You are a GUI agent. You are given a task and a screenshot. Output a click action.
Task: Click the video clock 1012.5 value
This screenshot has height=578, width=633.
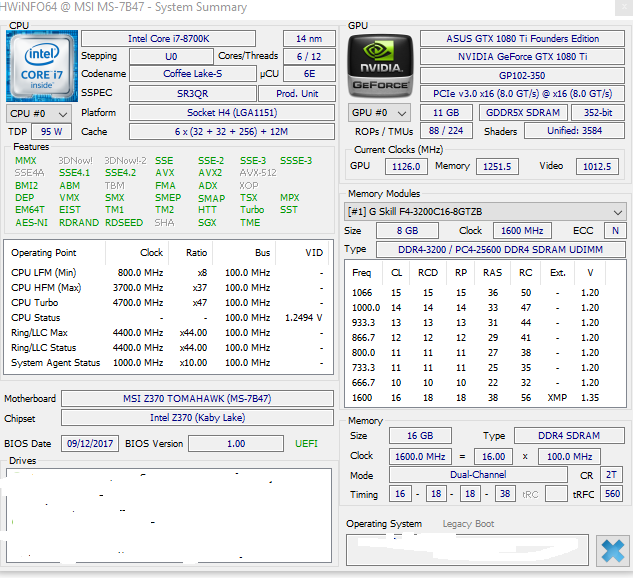(597, 166)
